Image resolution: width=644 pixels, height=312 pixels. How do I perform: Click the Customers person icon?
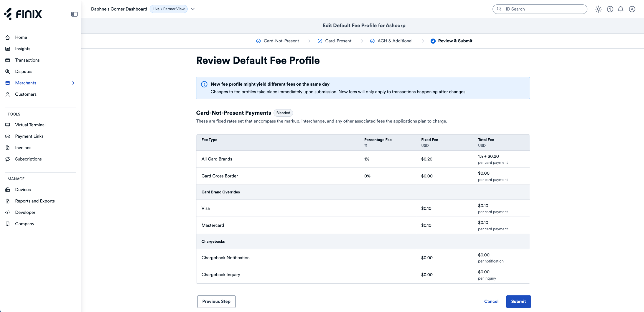click(8, 94)
